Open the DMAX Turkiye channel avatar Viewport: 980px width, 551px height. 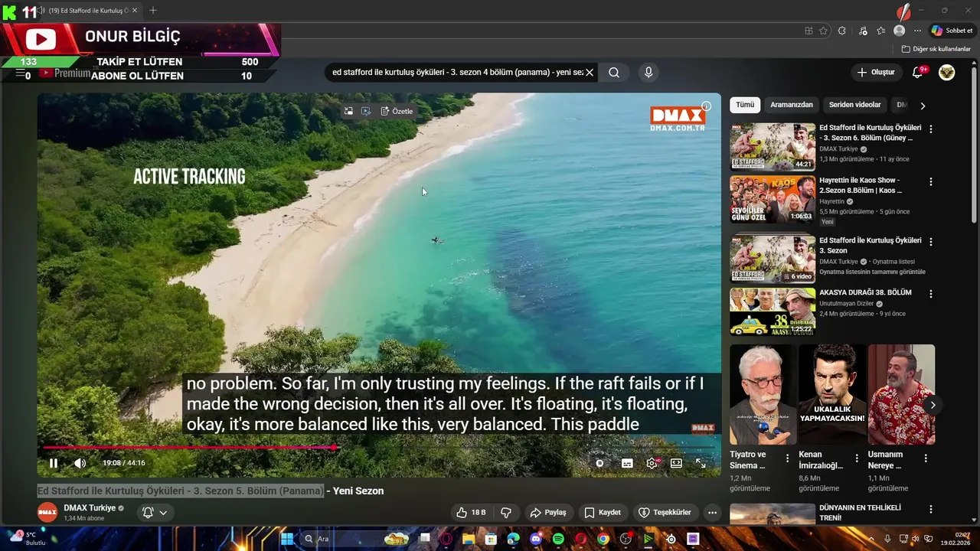[47, 513]
